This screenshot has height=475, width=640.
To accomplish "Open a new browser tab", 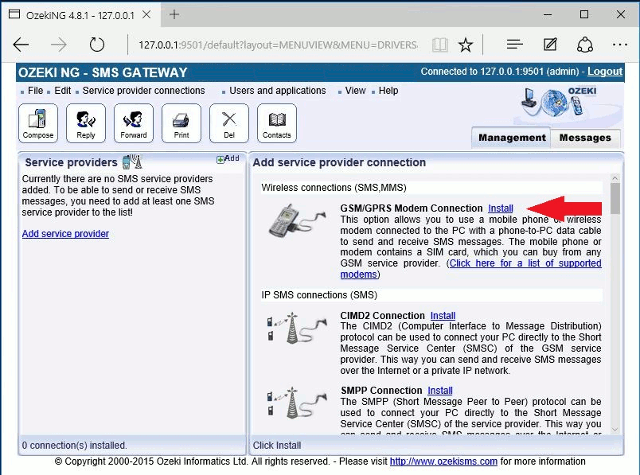I will pos(174,15).
